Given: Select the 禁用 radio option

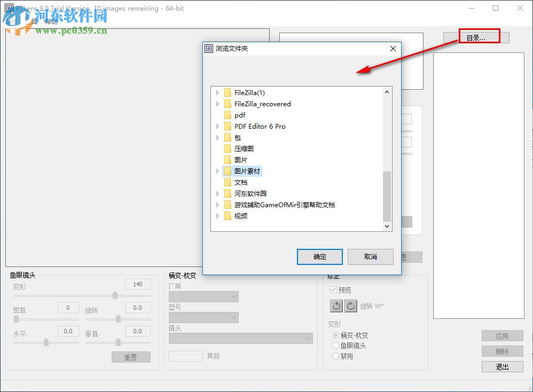Looking at the screenshot, I should click(335, 356).
